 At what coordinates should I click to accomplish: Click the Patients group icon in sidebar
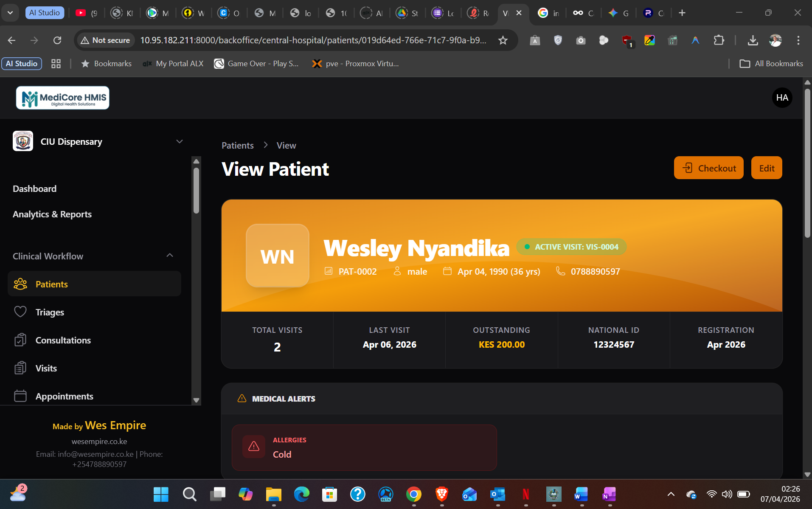click(20, 284)
